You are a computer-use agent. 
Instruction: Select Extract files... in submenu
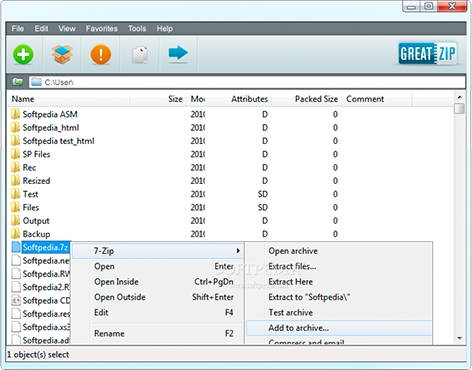pos(339,266)
